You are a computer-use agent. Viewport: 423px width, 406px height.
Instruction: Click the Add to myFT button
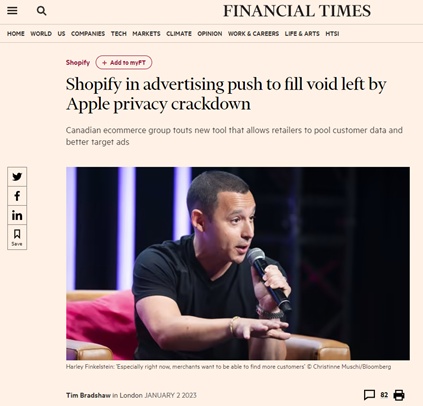pyautogui.click(x=124, y=63)
